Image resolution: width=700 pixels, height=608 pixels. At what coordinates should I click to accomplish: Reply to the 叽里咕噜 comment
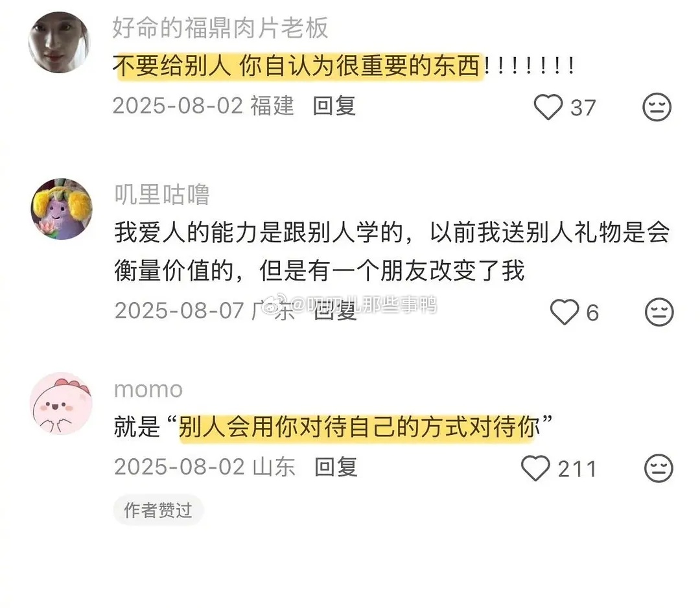(x=335, y=310)
